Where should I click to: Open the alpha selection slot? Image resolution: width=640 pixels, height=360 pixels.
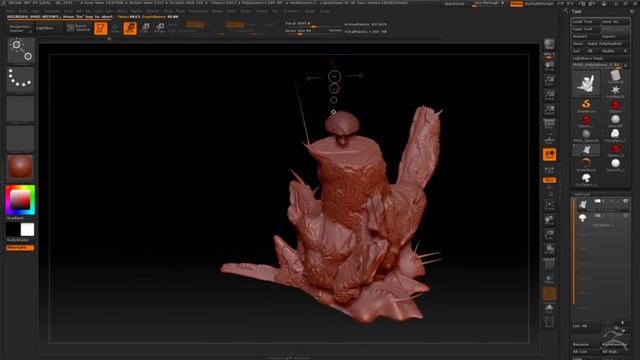[x=20, y=109]
